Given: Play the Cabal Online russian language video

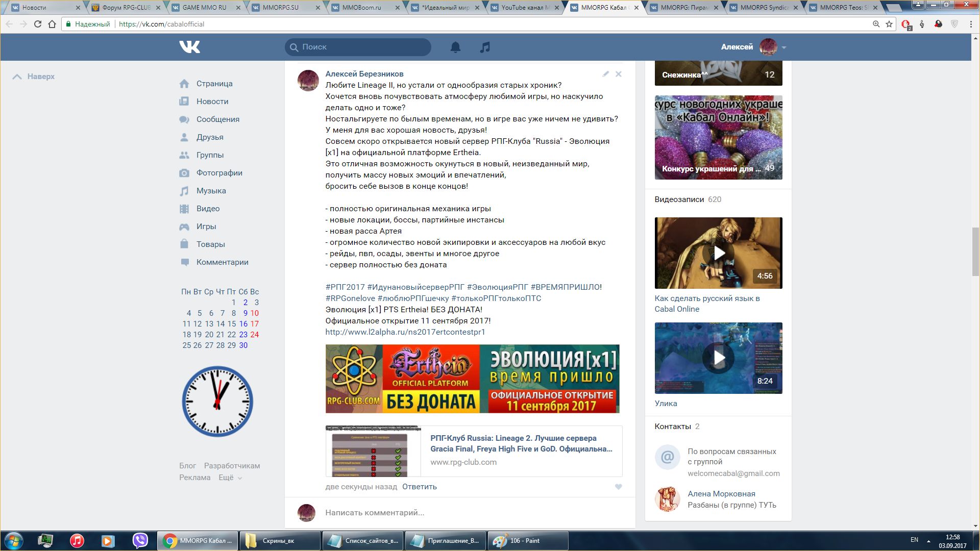Looking at the screenshot, I should (x=718, y=253).
